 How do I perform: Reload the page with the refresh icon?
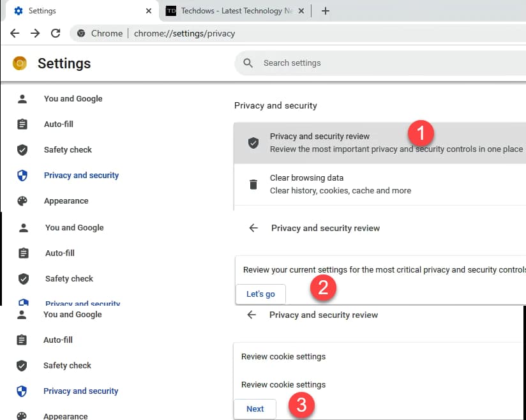click(x=56, y=33)
